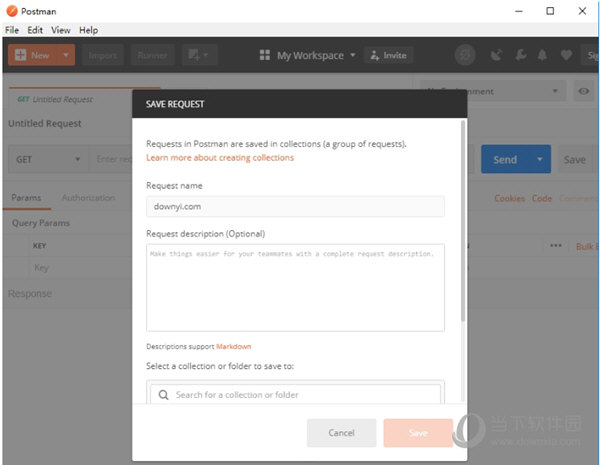Click the heart icon in header
Screen dimensions: 600x465
(566, 55)
